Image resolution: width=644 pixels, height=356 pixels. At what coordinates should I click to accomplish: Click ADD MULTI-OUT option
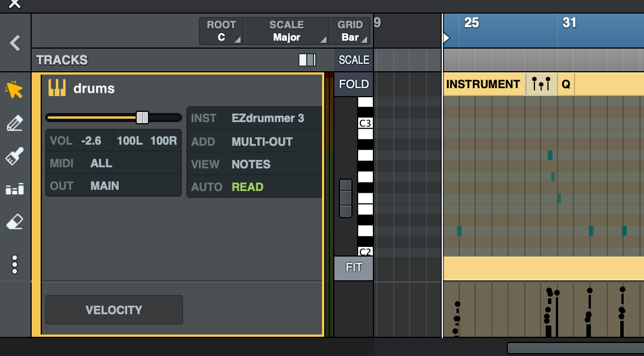coord(255,142)
